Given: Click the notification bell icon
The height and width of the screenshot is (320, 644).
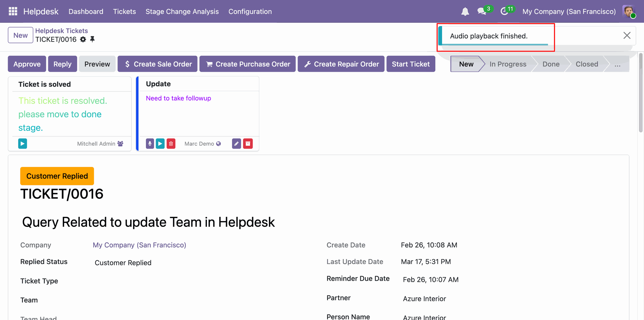Looking at the screenshot, I should click(465, 12).
